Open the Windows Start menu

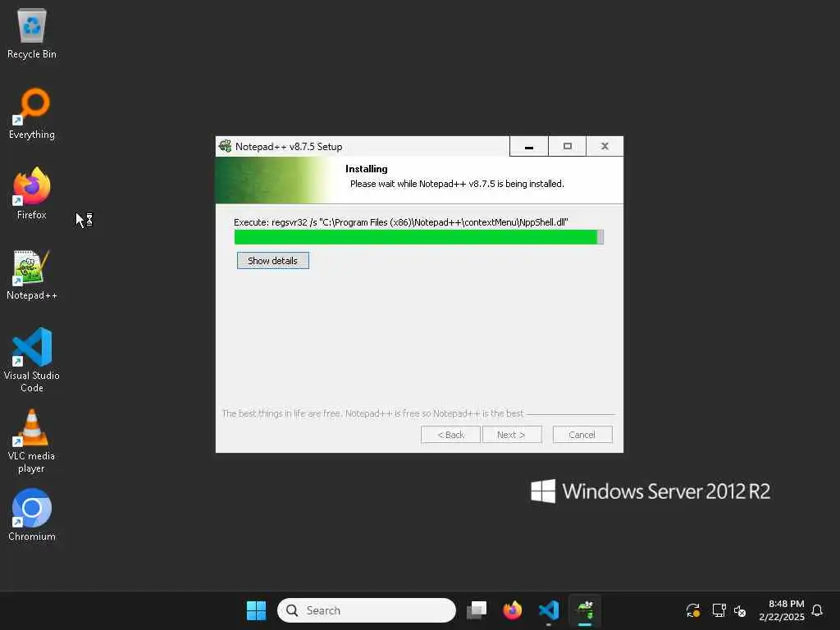point(256,610)
